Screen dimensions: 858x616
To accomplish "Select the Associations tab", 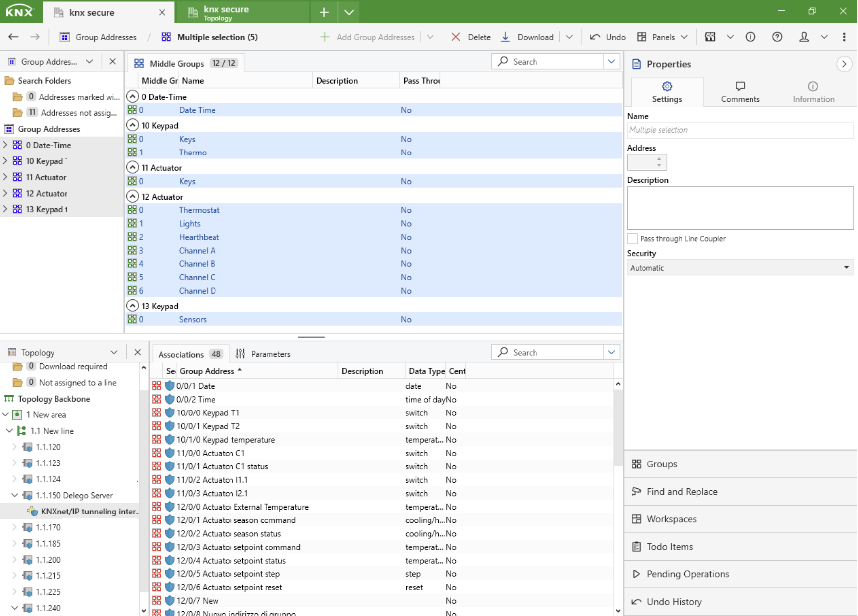I will point(190,354).
